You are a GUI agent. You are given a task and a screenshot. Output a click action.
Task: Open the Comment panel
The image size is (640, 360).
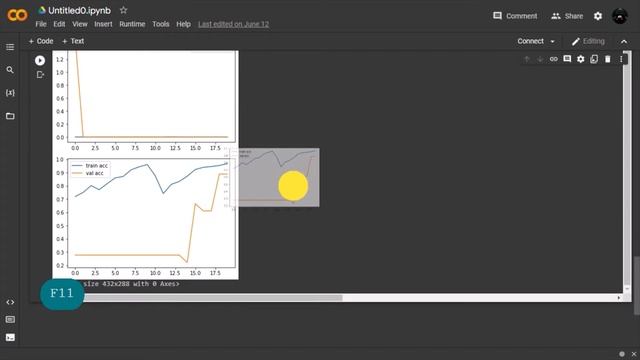point(515,16)
